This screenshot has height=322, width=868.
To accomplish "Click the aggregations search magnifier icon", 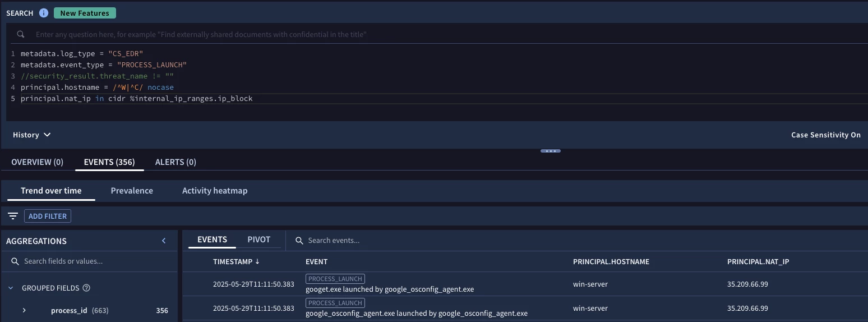I will click(x=15, y=261).
